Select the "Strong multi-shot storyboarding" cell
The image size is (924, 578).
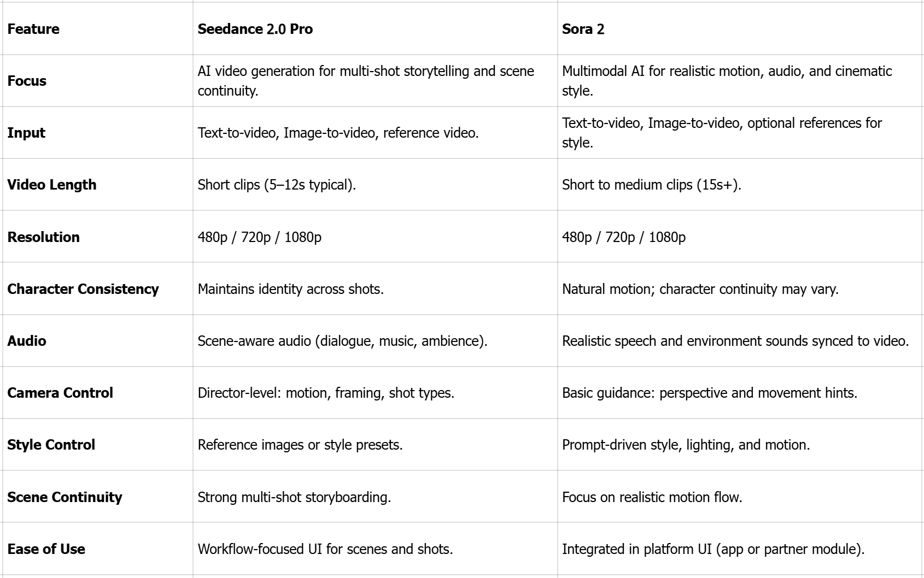(x=294, y=497)
